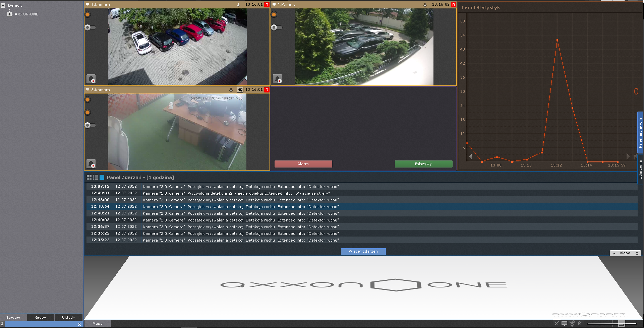
Task: Click the HQ stream quality icon on 3.Kamera
Action: tap(240, 90)
